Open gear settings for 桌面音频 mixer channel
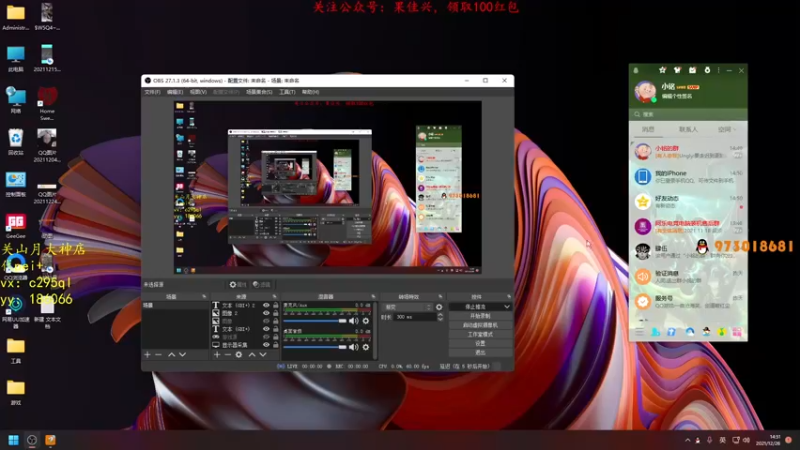The image size is (800, 450). click(x=366, y=347)
